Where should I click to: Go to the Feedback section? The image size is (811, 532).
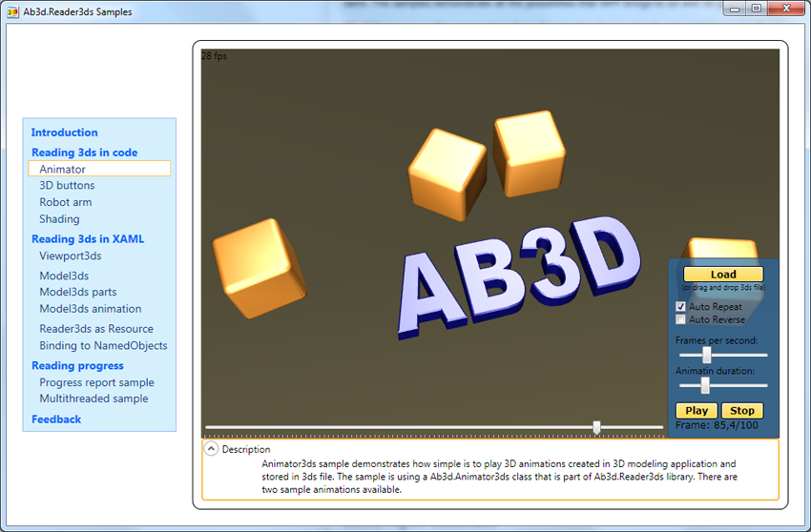56,419
